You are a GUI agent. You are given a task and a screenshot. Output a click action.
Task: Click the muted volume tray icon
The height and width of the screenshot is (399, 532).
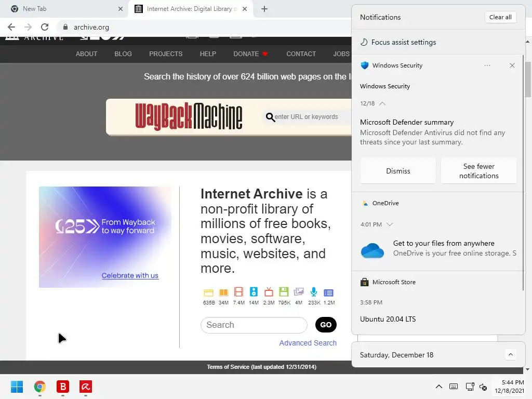[x=483, y=387]
